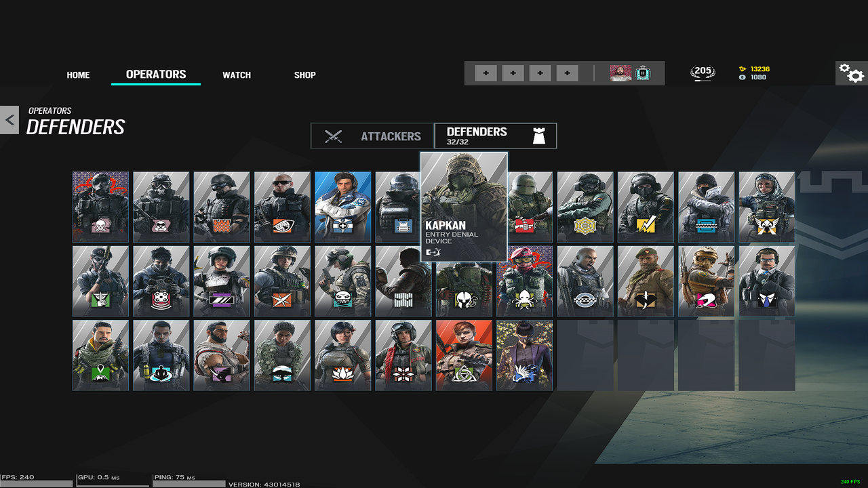Screen dimensions: 868x488
Task: Pick Azami with the floral background
Action: 525,356
